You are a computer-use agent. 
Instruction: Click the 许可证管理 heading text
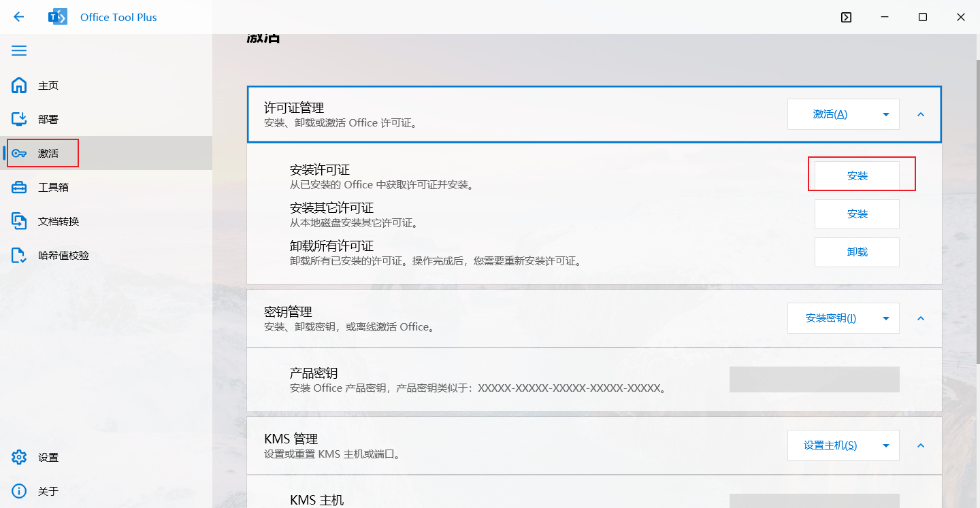[294, 107]
